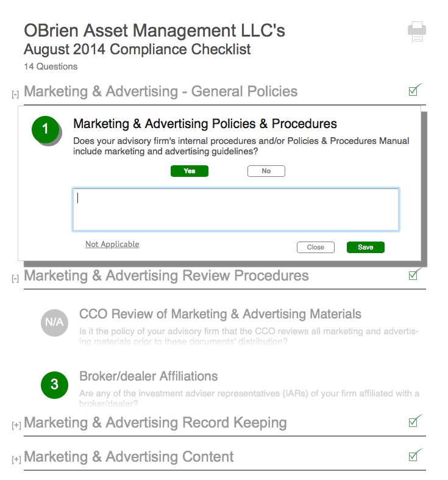Open the Broker/dealer Affiliations question
The image size is (448, 480).
[x=148, y=376]
